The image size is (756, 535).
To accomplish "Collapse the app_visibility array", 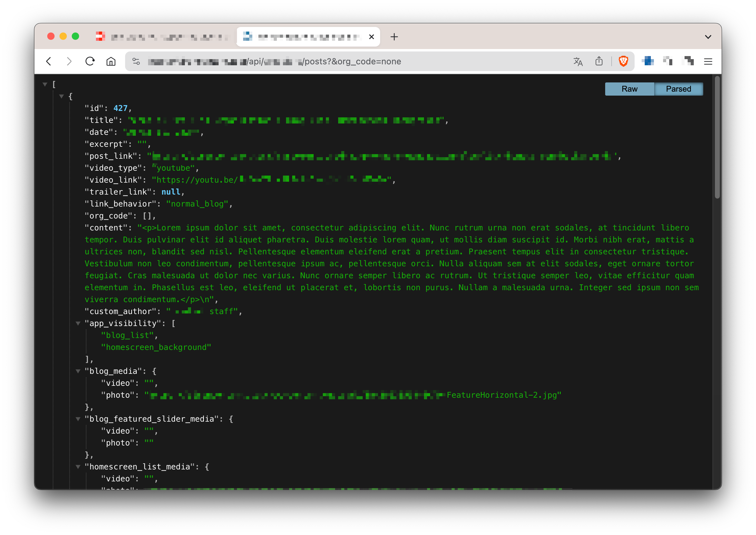I will pyautogui.click(x=78, y=323).
